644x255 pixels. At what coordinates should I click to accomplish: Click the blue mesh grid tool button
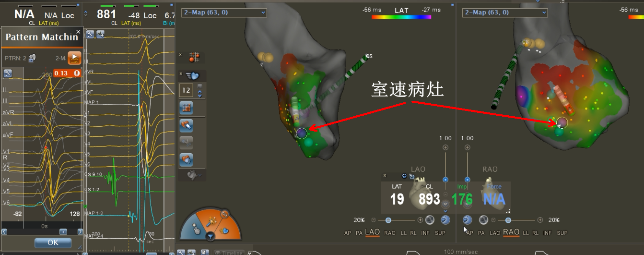[x=186, y=108]
